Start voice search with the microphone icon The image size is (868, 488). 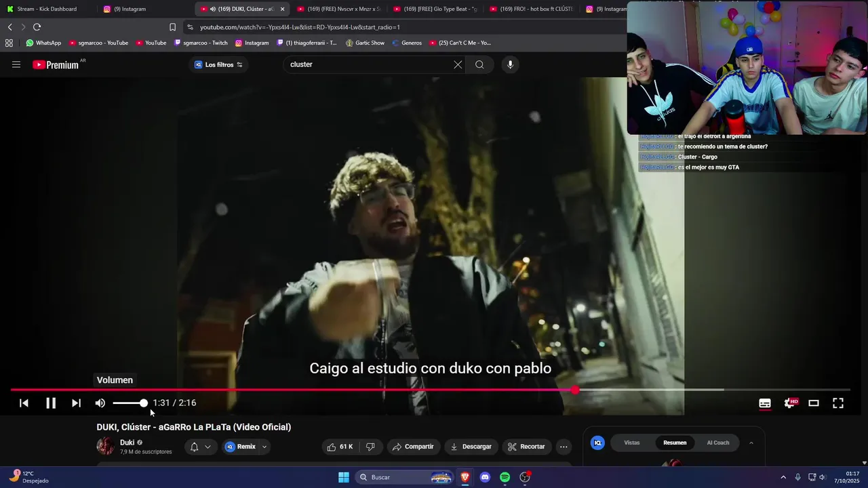(x=510, y=64)
